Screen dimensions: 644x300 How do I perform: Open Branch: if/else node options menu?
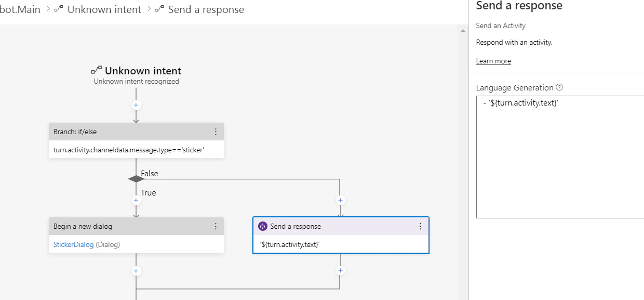pos(216,132)
